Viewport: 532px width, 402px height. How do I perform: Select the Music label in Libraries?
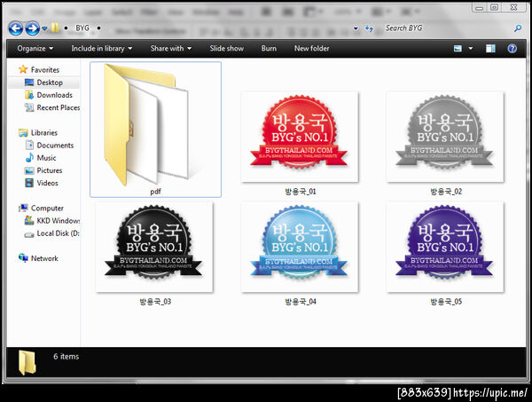(x=46, y=158)
